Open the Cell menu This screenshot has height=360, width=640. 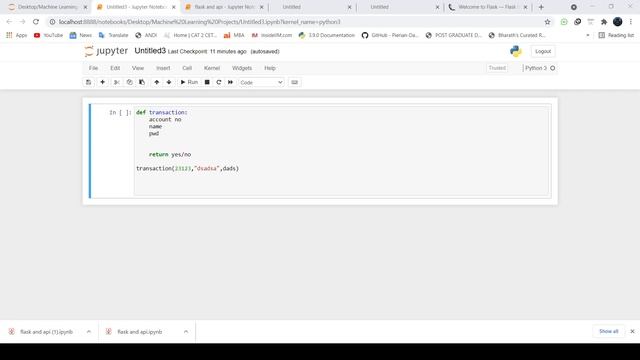187,68
